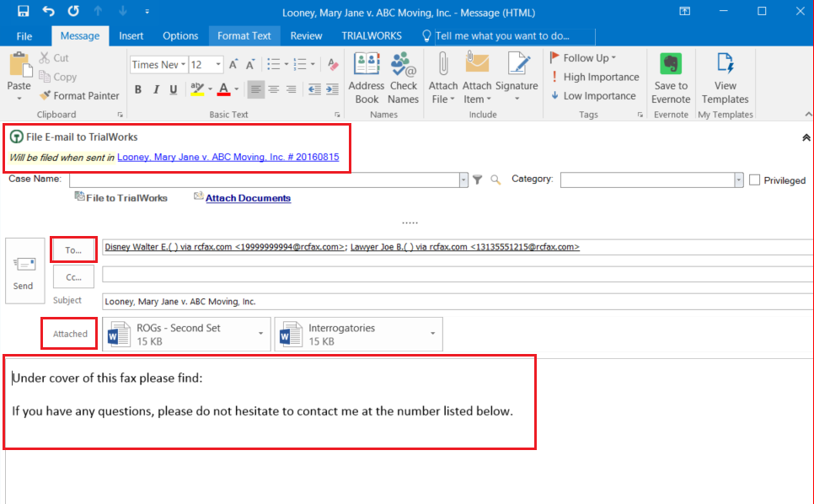The image size is (814, 504).
Task: Collapse the ribbon
Action: pyautogui.click(x=808, y=114)
